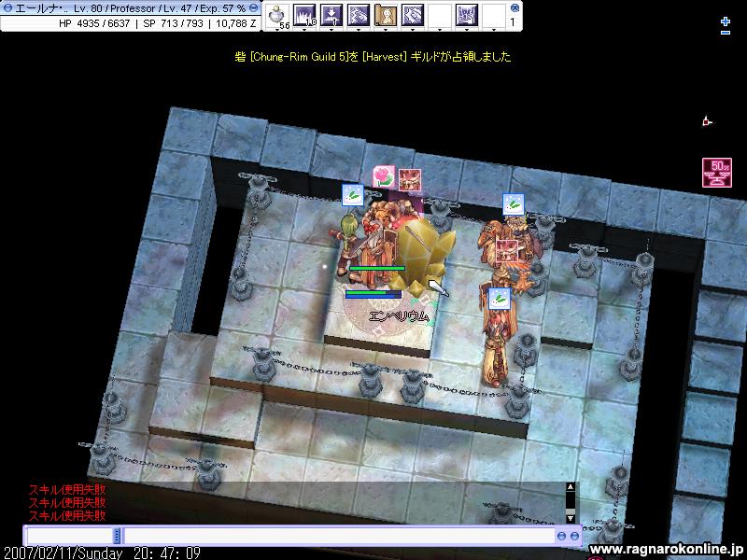
Task: Click the chat log scrollbar thumb
Action: (571, 511)
